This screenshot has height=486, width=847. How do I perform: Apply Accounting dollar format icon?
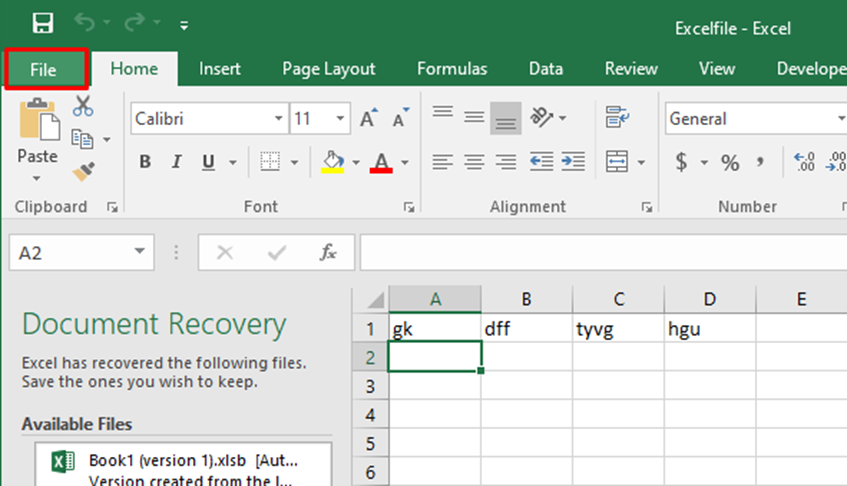pyautogui.click(x=682, y=161)
